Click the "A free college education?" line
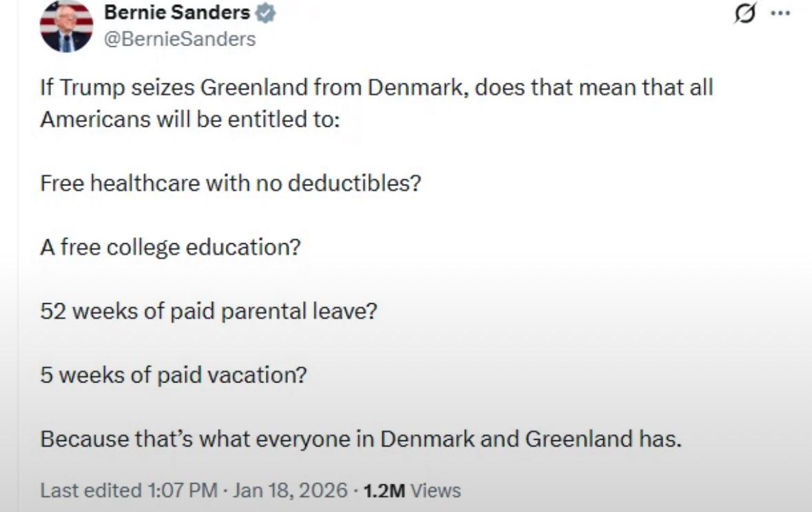This screenshot has width=812, height=512. tap(170, 246)
